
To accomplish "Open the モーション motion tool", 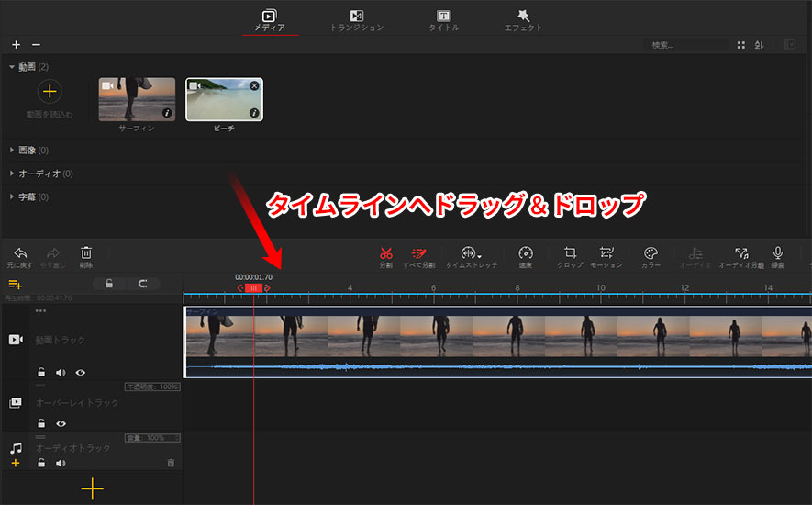I will click(606, 253).
